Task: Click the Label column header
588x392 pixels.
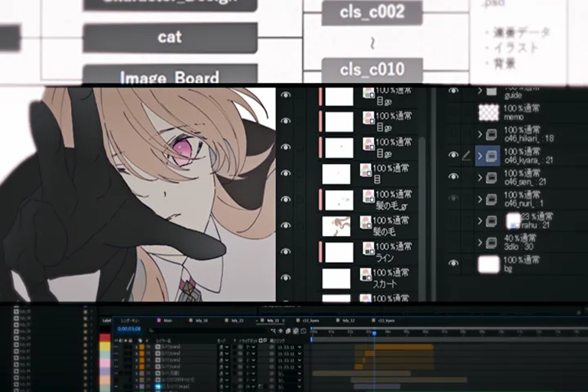Action: [107, 321]
